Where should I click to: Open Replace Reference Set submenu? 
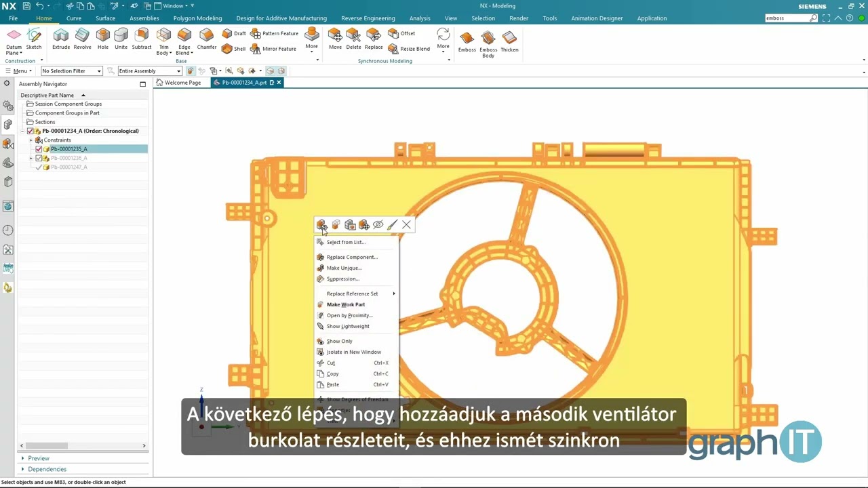click(356, 293)
